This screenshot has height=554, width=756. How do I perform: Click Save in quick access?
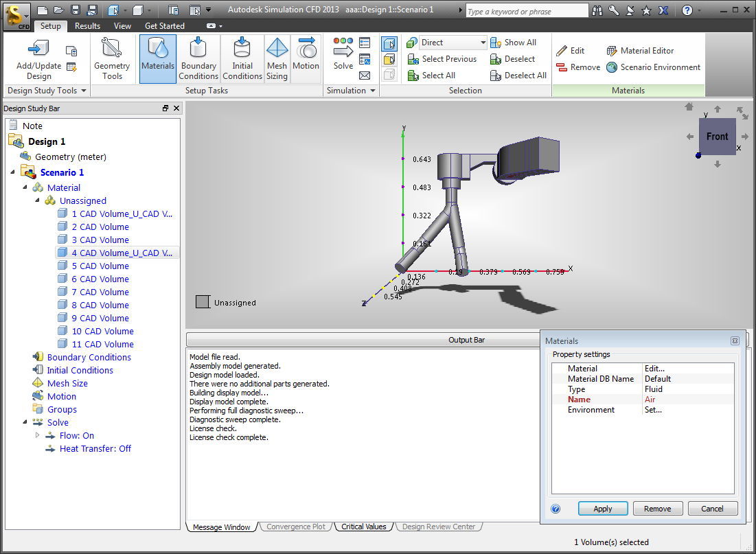click(76, 10)
